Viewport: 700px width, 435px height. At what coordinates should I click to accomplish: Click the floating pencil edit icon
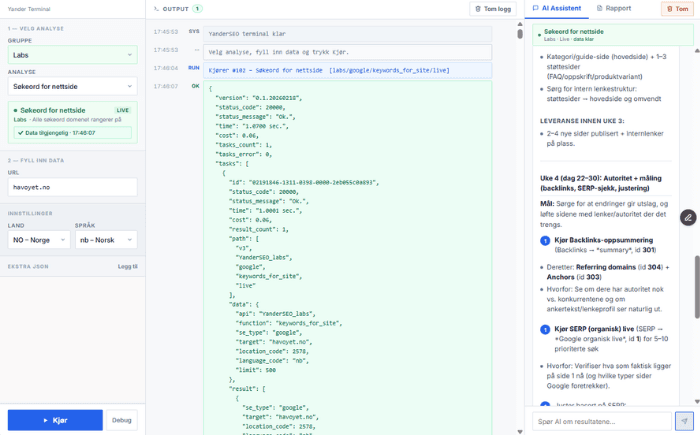[x=688, y=218]
